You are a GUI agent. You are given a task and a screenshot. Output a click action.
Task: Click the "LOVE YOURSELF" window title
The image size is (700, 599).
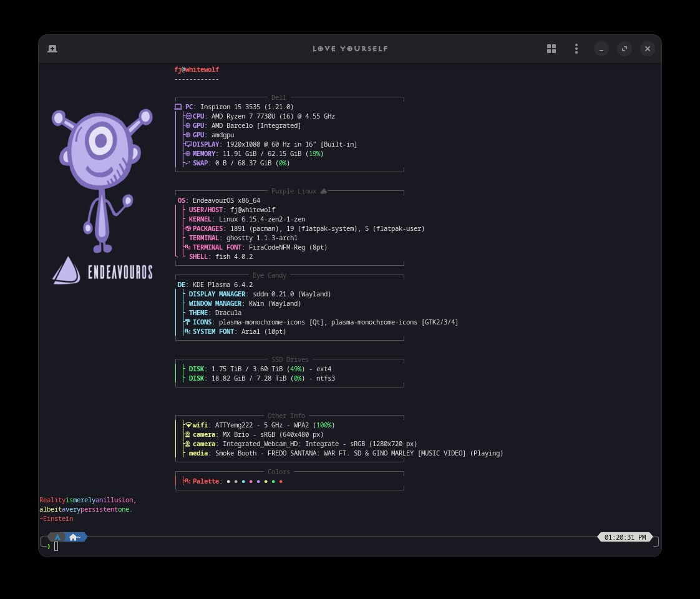click(x=351, y=49)
